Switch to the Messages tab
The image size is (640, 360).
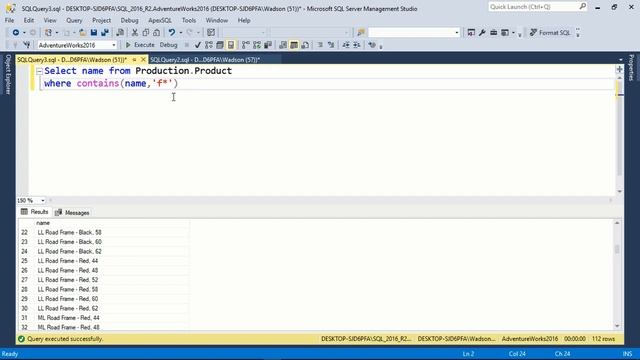click(x=72, y=212)
